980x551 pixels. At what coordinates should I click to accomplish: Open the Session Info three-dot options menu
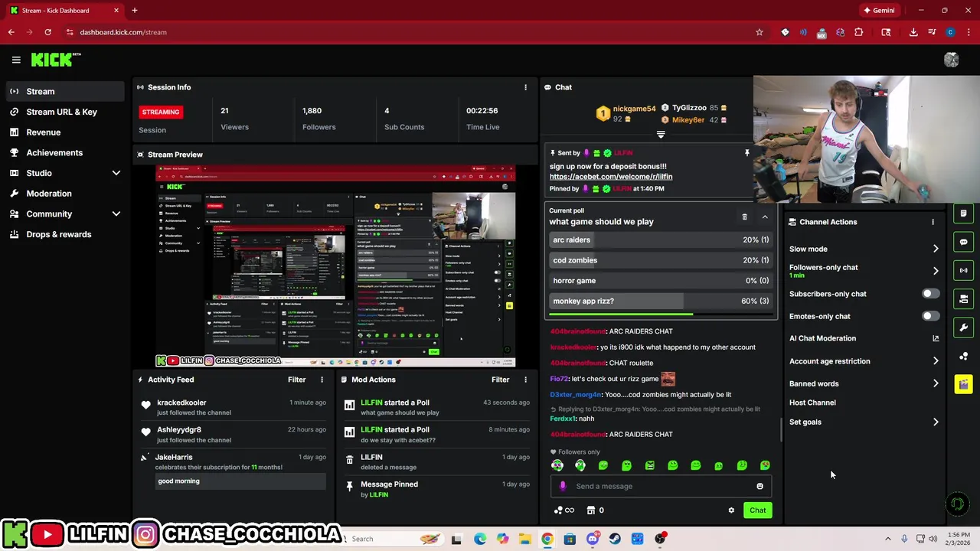click(525, 87)
